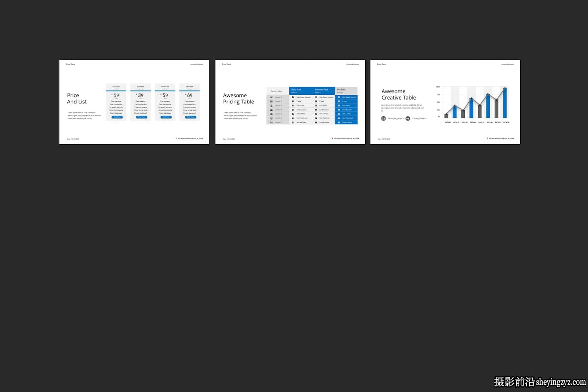Click the 03 circle badge icon

point(384,118)
